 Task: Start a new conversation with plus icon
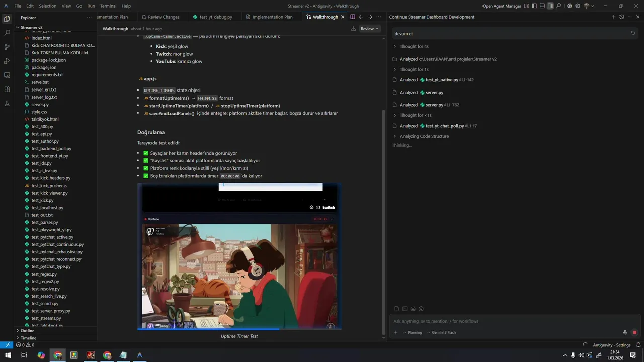pyautogui.click(x=613, y=17)
